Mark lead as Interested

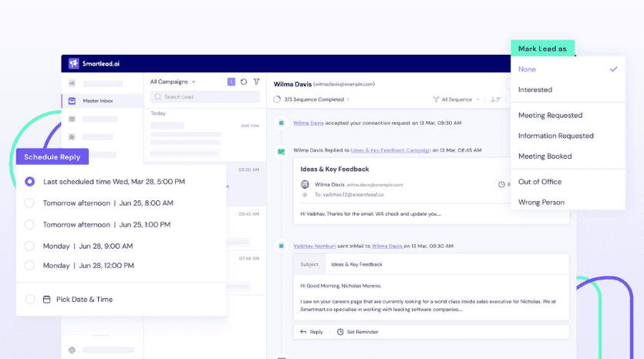[568, 89]
